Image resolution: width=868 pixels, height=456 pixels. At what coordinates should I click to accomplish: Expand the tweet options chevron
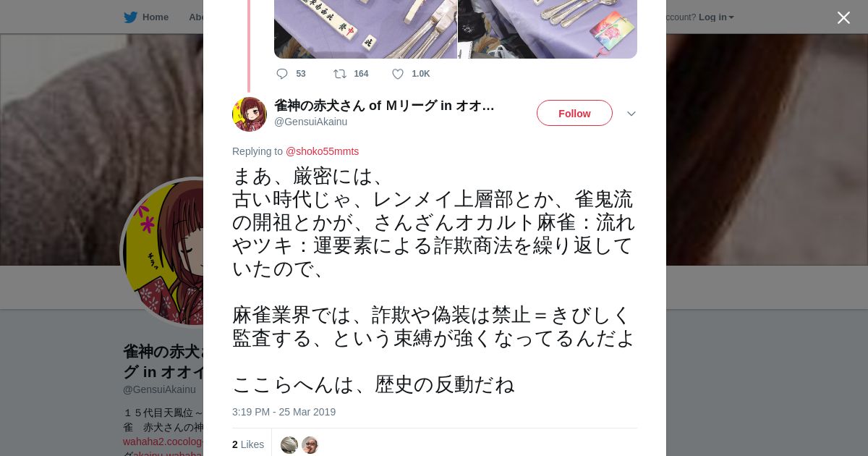pos(631,114)
